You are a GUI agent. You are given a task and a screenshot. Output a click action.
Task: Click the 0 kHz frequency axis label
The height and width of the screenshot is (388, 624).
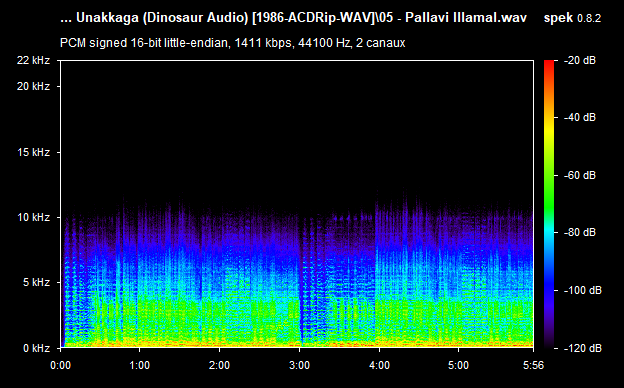coord(36,348)
